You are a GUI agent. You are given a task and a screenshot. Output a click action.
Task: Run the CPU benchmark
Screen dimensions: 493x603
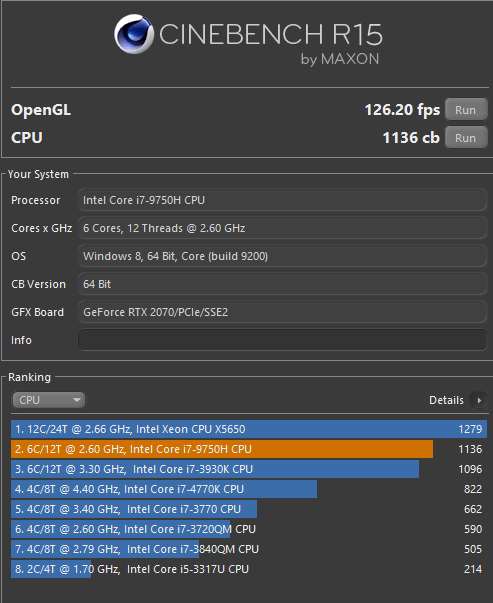(466, 138)
